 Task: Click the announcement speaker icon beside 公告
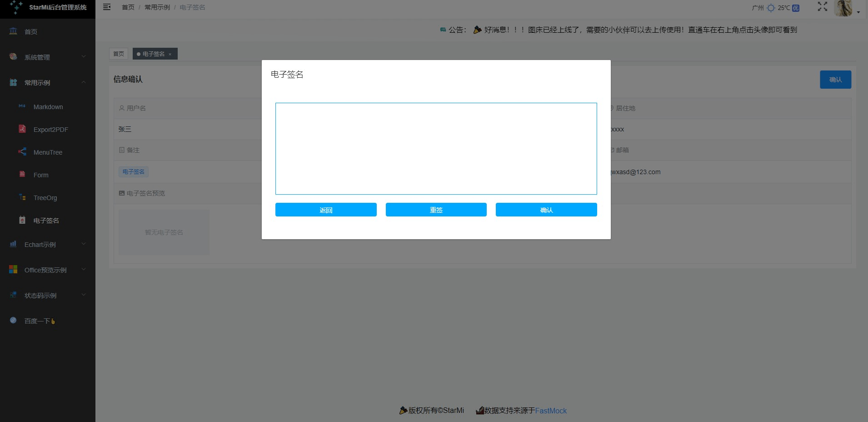[x=443, y=30]
